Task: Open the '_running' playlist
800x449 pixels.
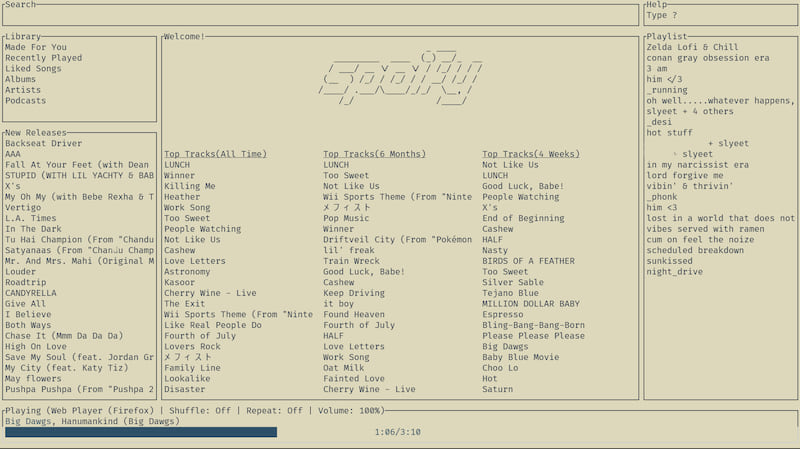Action: tap(667, 90)
